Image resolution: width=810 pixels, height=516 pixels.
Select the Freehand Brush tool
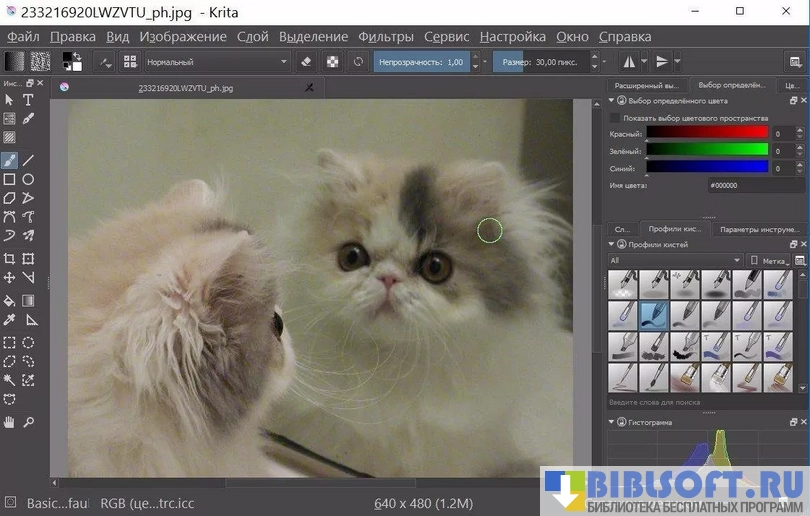pos(9,160)
